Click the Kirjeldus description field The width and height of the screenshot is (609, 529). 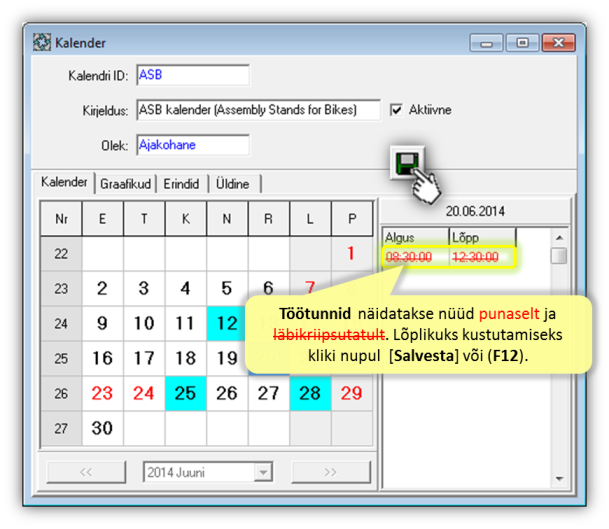click(x=258, y=110)
